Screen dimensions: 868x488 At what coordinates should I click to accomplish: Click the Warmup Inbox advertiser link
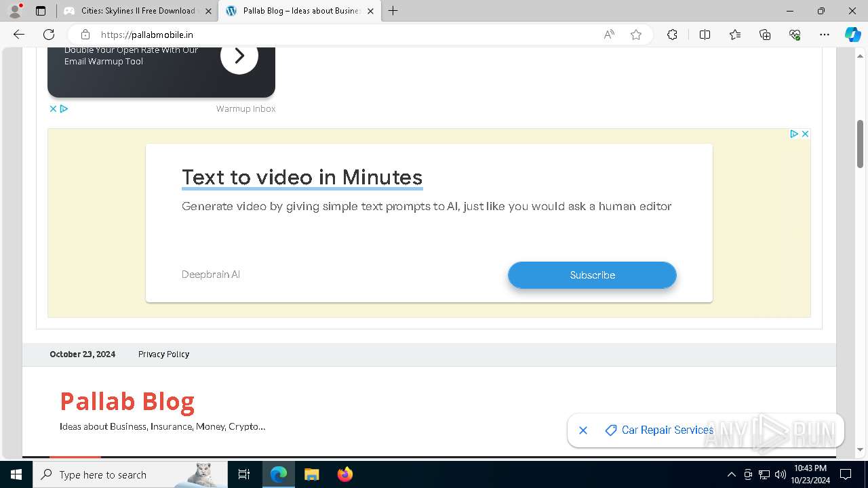[245, 108]
